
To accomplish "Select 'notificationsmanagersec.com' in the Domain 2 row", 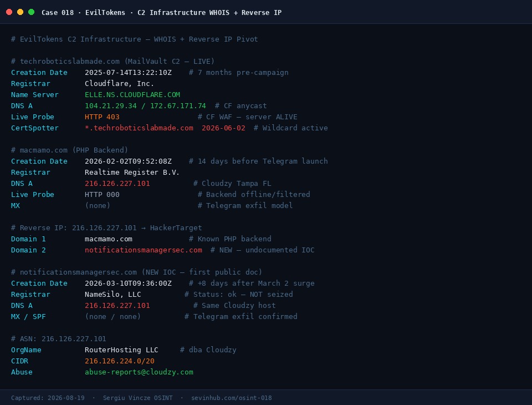I will point(144,250).
